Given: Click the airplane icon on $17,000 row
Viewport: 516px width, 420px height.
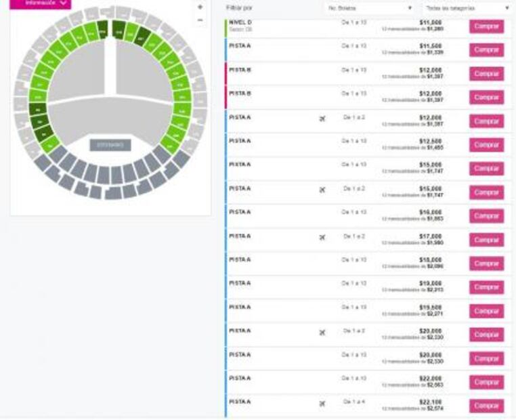Looking at the screenshot, I should 322,236.
